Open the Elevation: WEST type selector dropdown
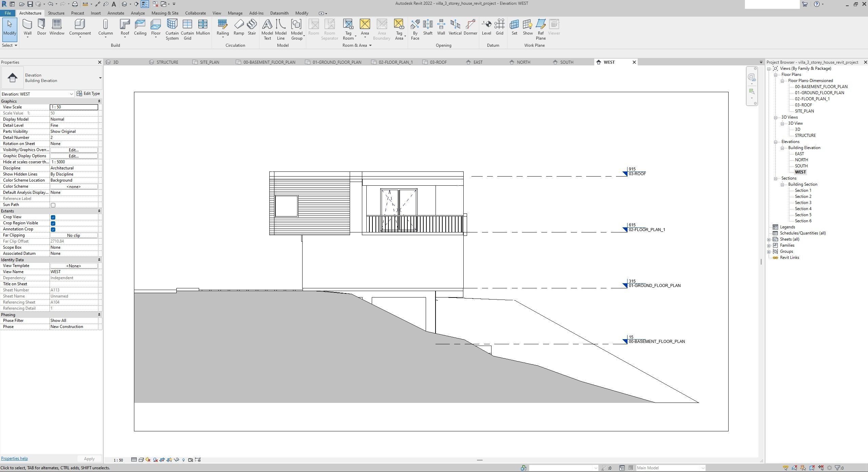868x472 pixels. [71, 94]
